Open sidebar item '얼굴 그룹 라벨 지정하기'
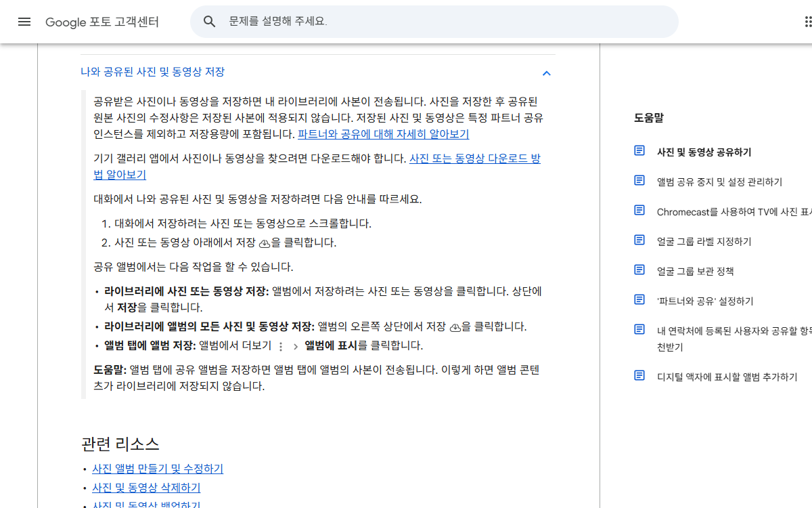812x508 pixels. 704,242
